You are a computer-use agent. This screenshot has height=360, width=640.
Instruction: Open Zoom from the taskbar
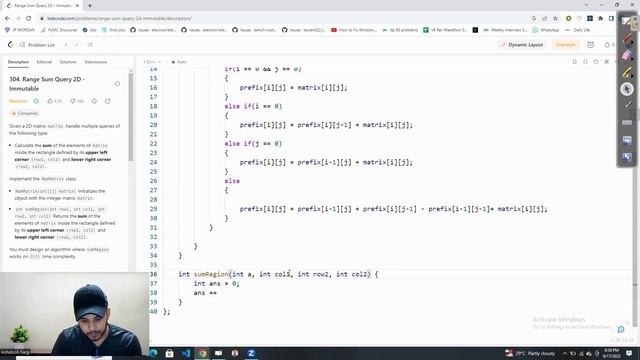coord(251,353)
